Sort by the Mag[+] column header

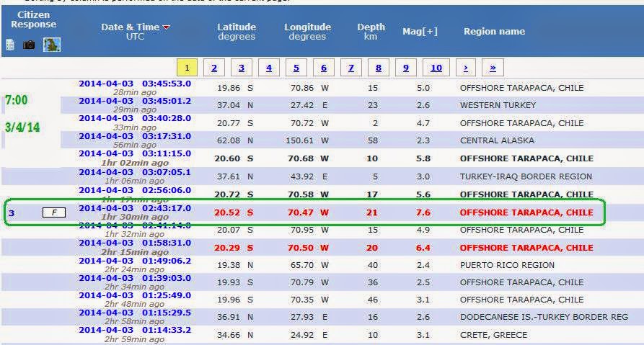click(x=420, y=31)
